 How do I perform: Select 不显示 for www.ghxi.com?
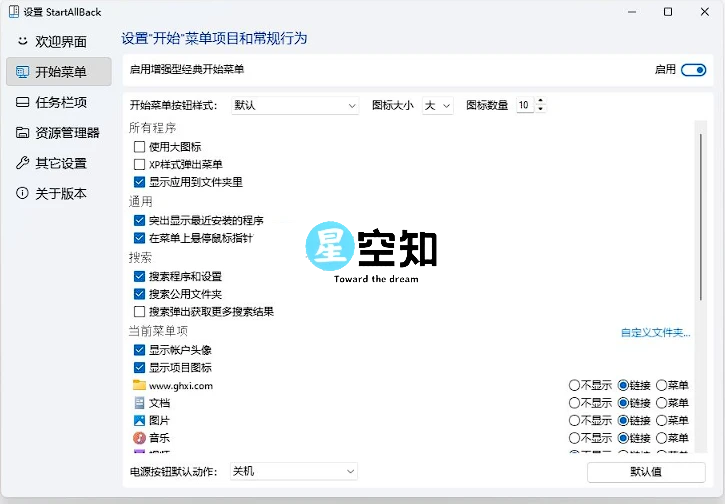574,385
